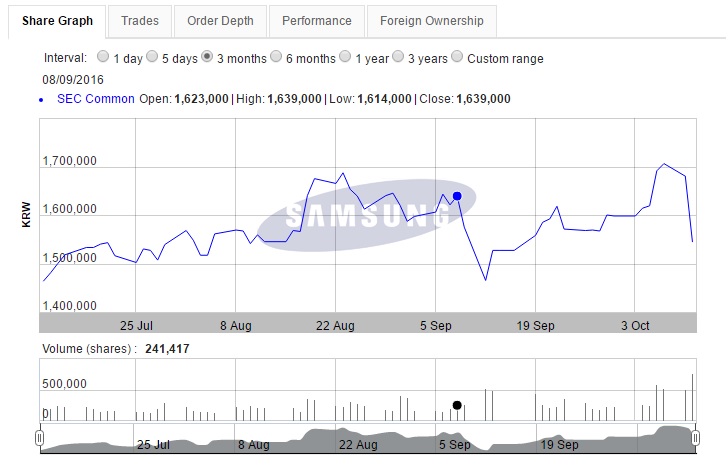Click the 25 Jul date label on price chart
The height and width of the screenshot is (465, 728).
tap(136, 325)
